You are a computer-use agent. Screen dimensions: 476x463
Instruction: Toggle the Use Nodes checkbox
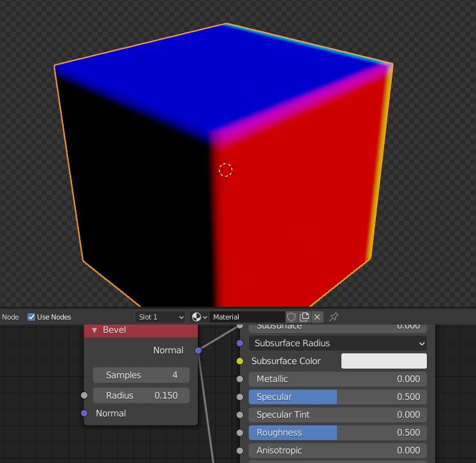(x=31, y=317)
